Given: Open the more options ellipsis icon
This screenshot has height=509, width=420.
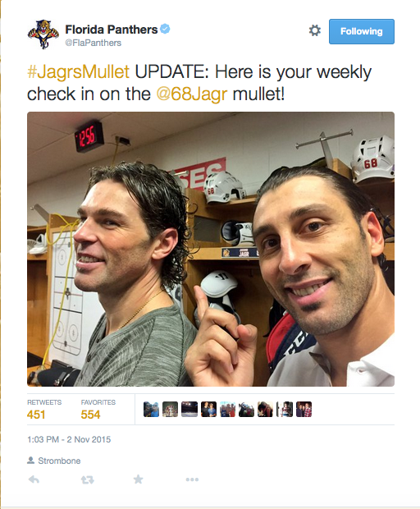Looking at the screenshot, I should pos(192,479).
